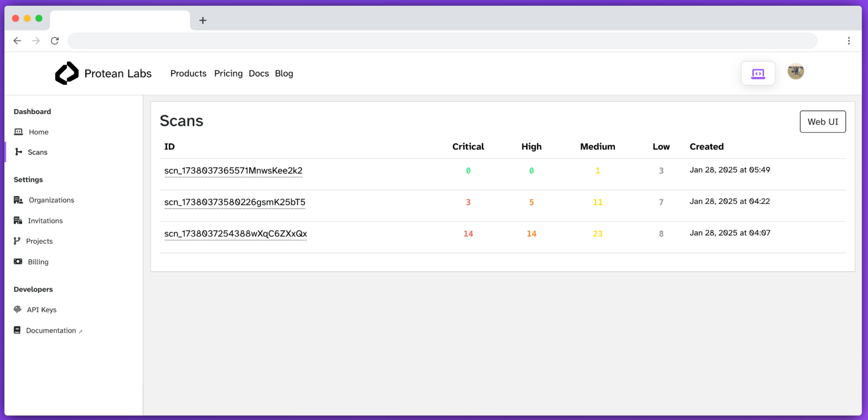Screen dimensions: 868x420
Task: Open the browser three-dot menu
Action: pos(849,41)
